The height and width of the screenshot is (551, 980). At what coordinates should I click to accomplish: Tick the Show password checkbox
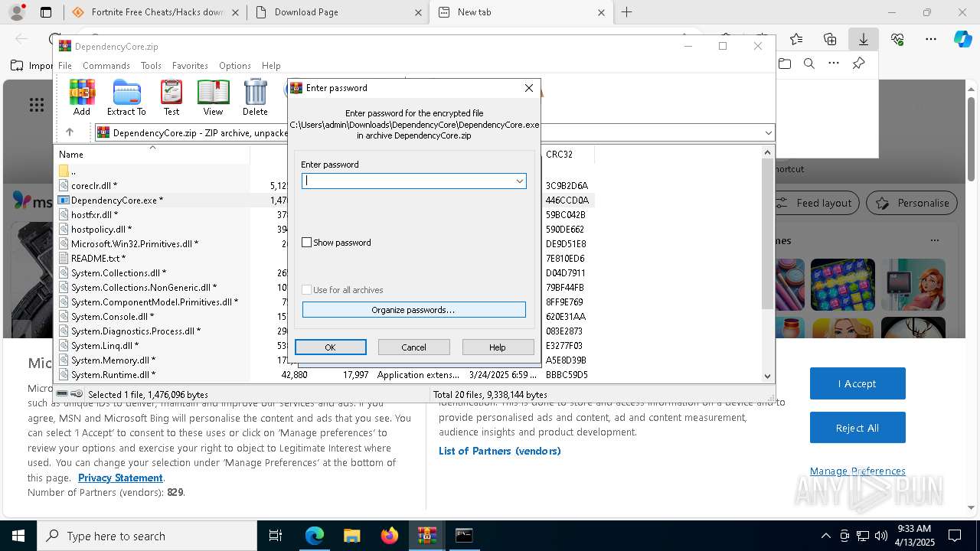tap(307, 243)
